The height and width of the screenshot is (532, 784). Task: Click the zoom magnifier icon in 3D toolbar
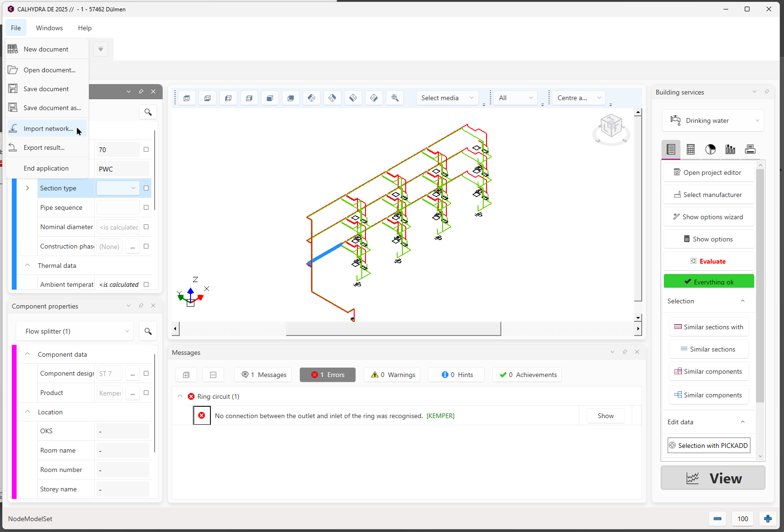pyautogui.click(x=395, y=98)
